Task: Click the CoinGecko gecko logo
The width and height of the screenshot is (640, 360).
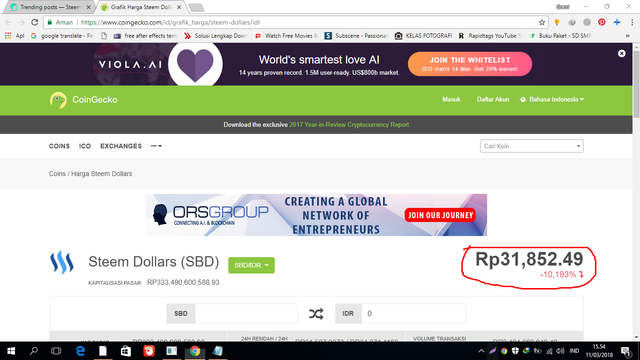Action: point(58,100)
